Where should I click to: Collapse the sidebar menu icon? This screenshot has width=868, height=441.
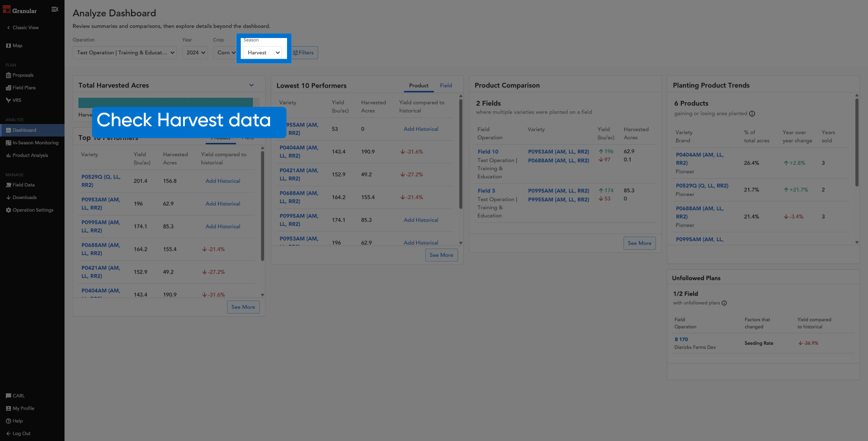pos(55,9)
